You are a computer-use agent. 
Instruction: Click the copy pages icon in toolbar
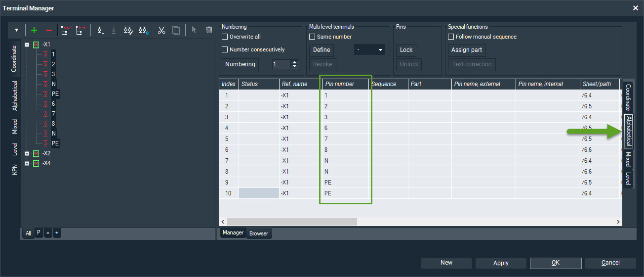click(x=176, y=30)
